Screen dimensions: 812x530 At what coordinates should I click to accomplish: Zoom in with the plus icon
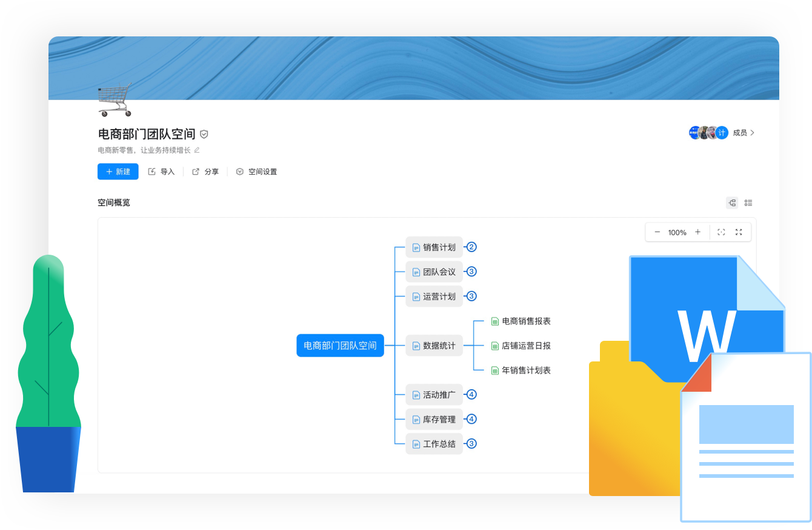click(x=697, y=232)
